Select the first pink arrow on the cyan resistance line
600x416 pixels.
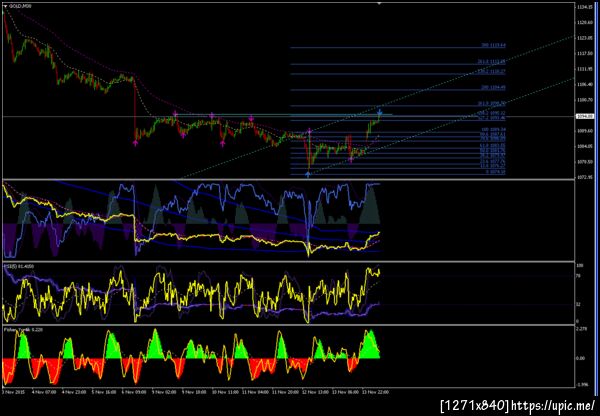click(175, 113)
